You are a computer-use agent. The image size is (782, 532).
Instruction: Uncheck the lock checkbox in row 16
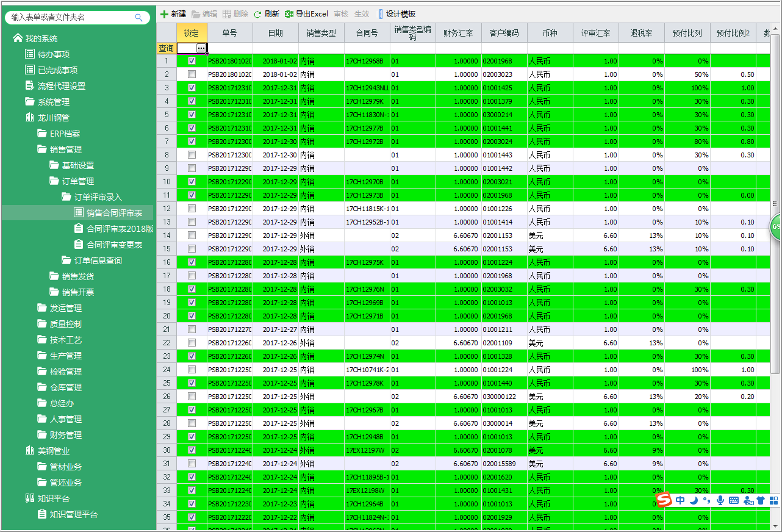[x=192, y=262]
